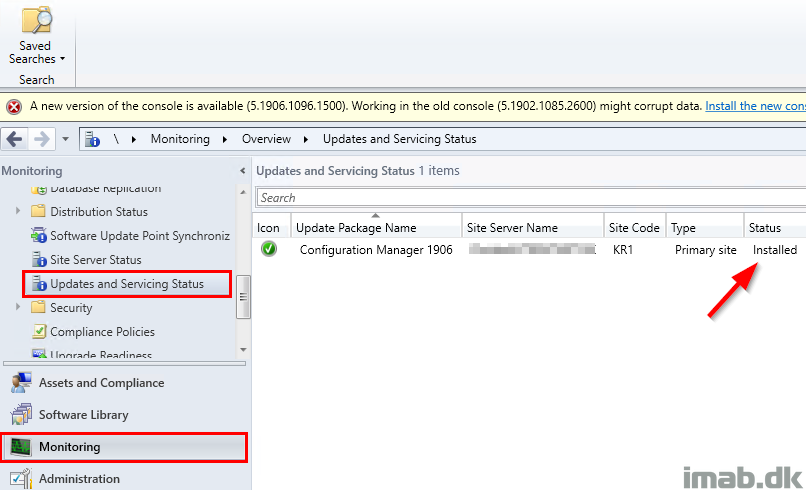The image size is (806, 490).
Task: Click the Site Server Status icon
Action: point(39,260)
